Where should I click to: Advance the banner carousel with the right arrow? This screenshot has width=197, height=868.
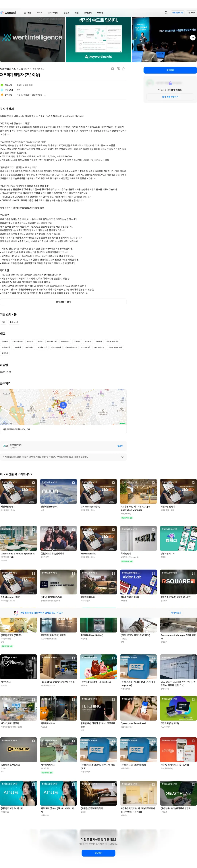[x=193, y=38]
